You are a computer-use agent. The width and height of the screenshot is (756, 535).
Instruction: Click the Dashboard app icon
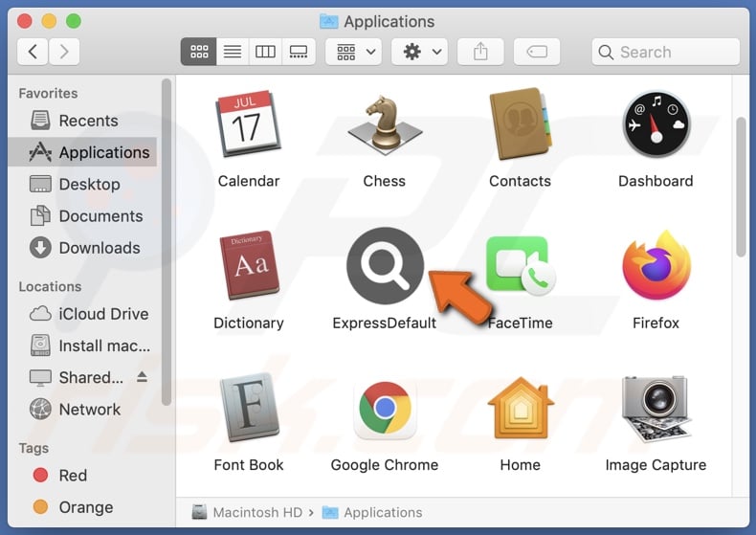[x=656, y=123]
